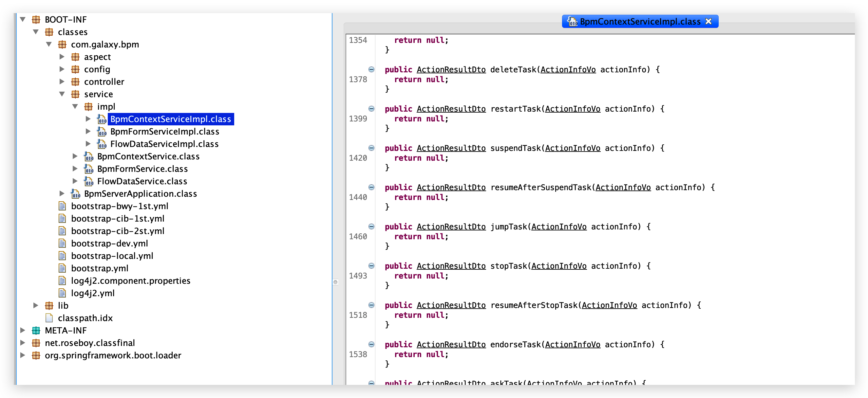Viewport: 868px width, 398px height.
Task: Expand BpmFormServiceImpl.class members
Action: (x=88, y=132)
